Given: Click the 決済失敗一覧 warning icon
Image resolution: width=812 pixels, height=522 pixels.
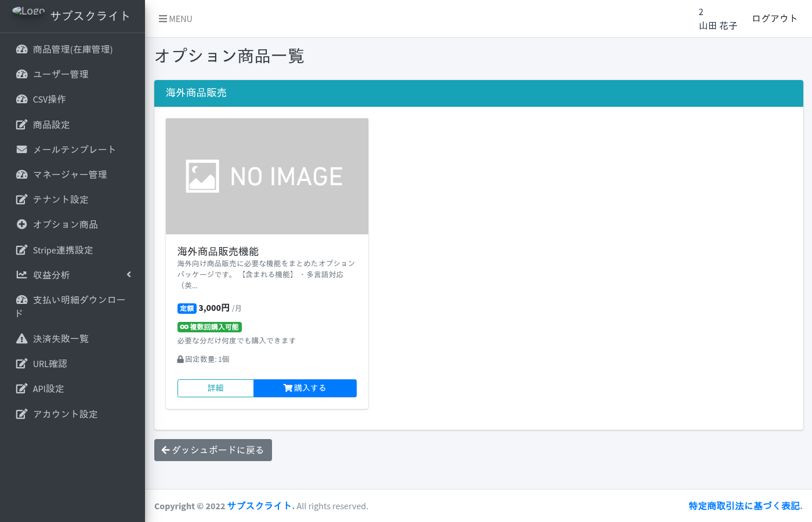Looking at the screenshot, I should click(21, 339).
